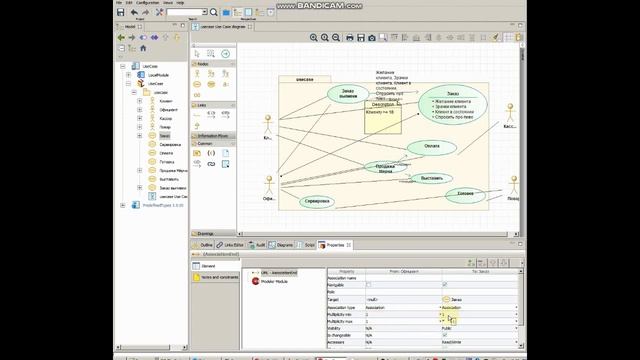Open Visibility Public dropdown in To column
640x360 pixels.
(516, 328)
